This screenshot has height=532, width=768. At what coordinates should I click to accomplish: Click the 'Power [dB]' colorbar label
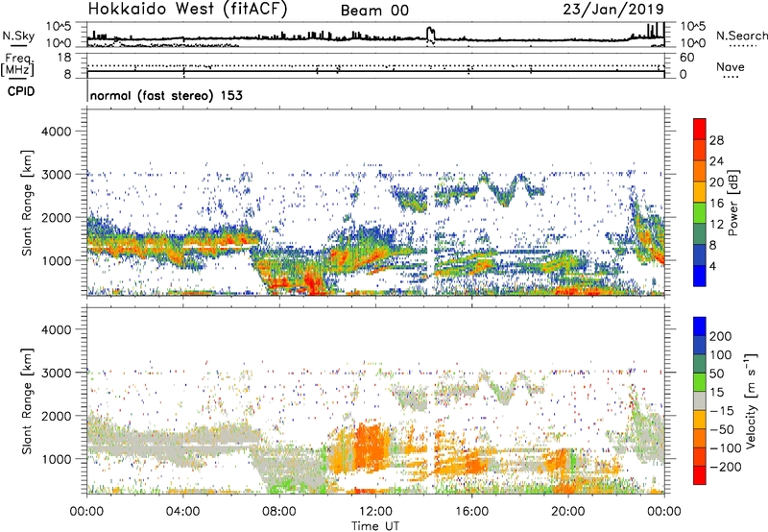point(732,203)
